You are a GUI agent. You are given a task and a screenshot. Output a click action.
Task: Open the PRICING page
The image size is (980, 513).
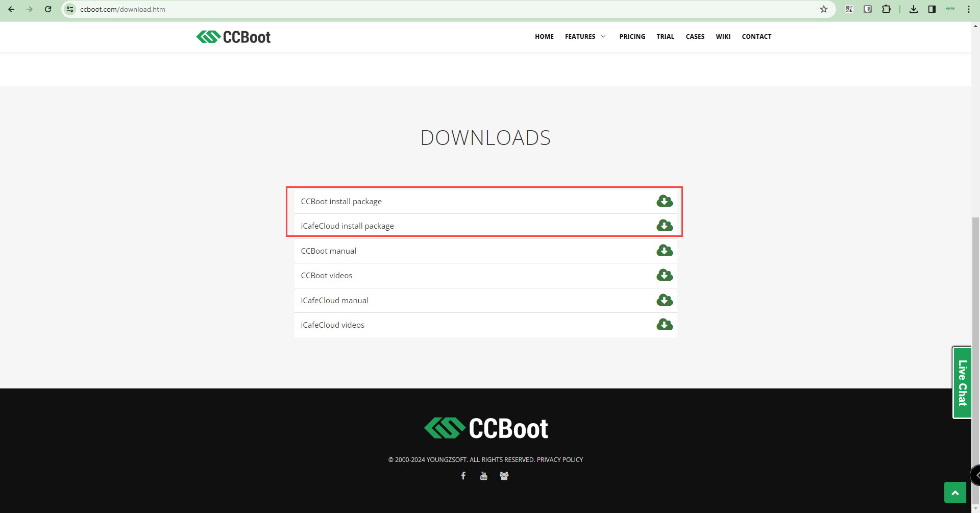point(632,37)
